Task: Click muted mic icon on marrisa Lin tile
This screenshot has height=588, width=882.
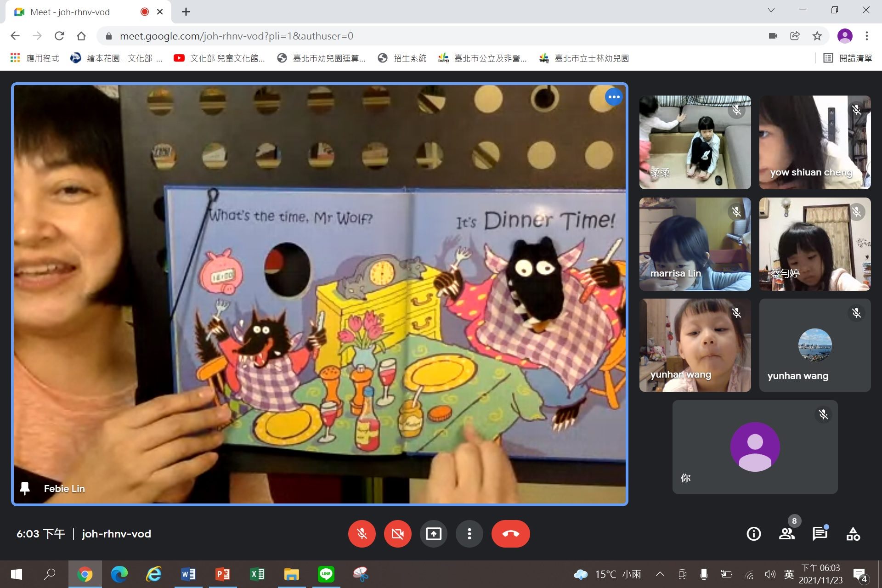Action: click(736, 212)
